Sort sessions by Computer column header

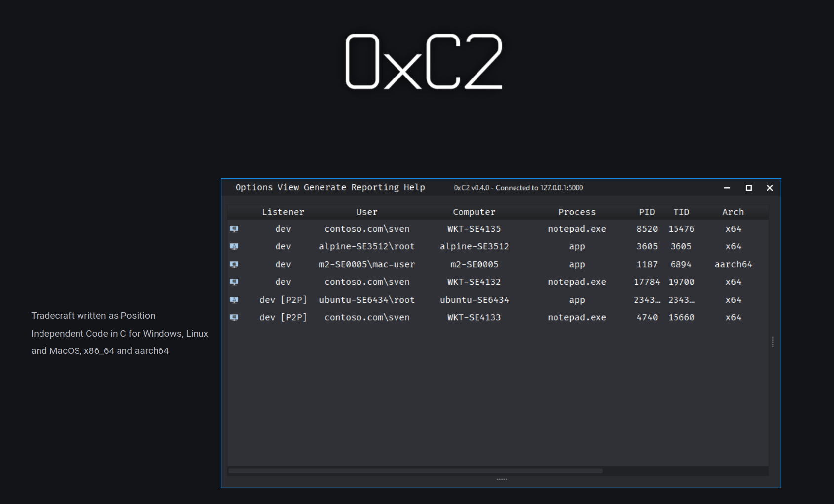coord(474,212)
